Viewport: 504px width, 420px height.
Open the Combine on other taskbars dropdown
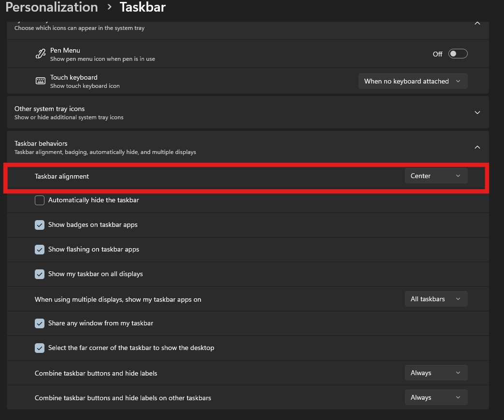436,397
